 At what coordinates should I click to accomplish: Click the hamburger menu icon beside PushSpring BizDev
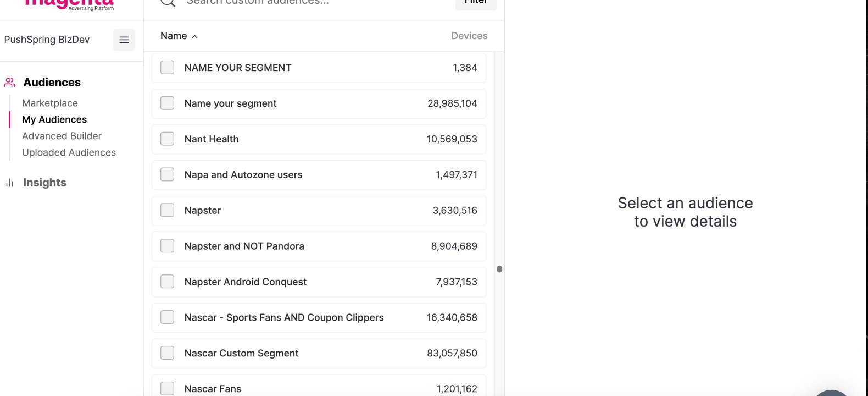tap(124, 40)
